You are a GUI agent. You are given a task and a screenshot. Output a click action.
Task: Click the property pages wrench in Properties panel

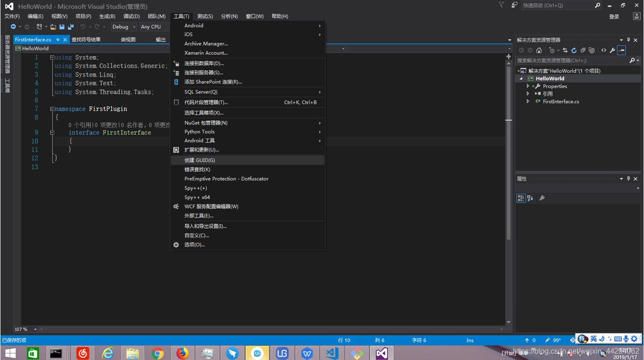[542, 198]
